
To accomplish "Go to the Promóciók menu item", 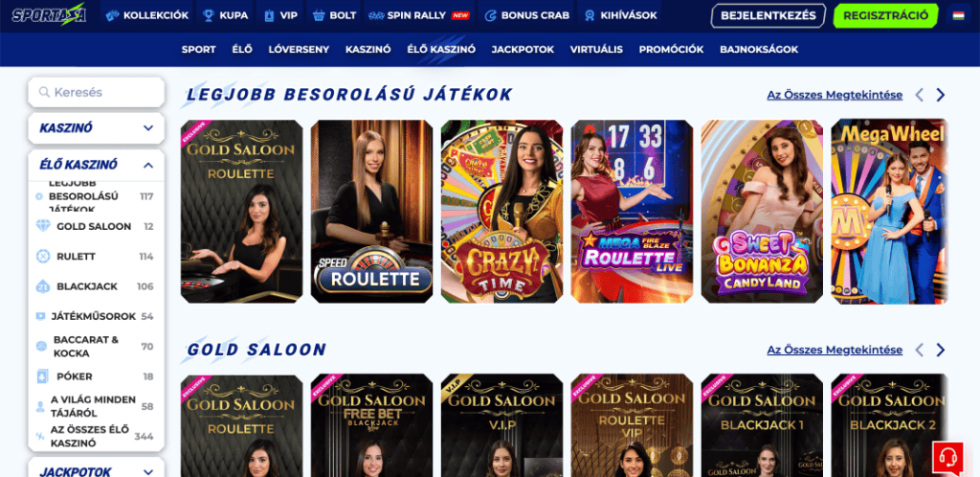I will click(671, 50).
